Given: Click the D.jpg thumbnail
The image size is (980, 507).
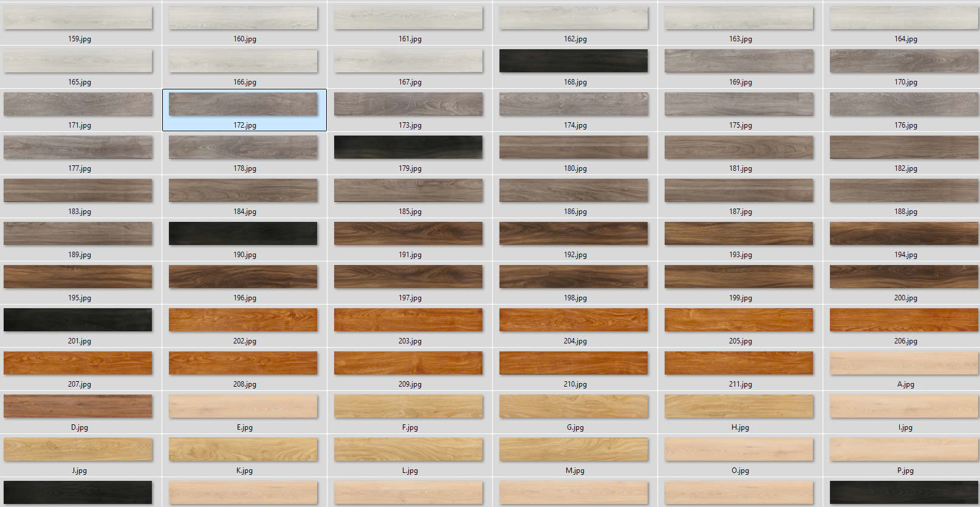Looking at the screenshot, I should pyautogui.click(x=78, y=406).
